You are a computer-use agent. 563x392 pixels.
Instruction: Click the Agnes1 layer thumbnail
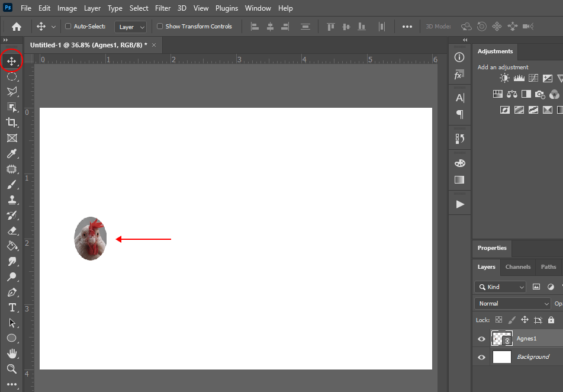501,339
